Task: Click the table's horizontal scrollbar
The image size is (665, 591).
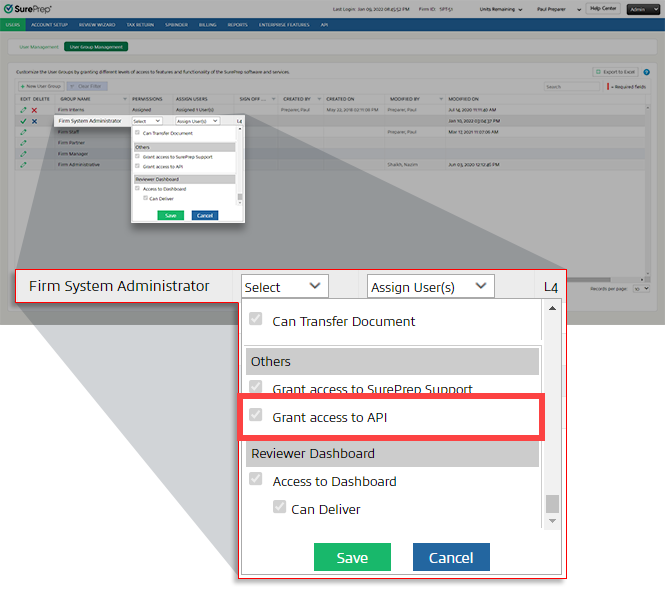Action: 589,280
